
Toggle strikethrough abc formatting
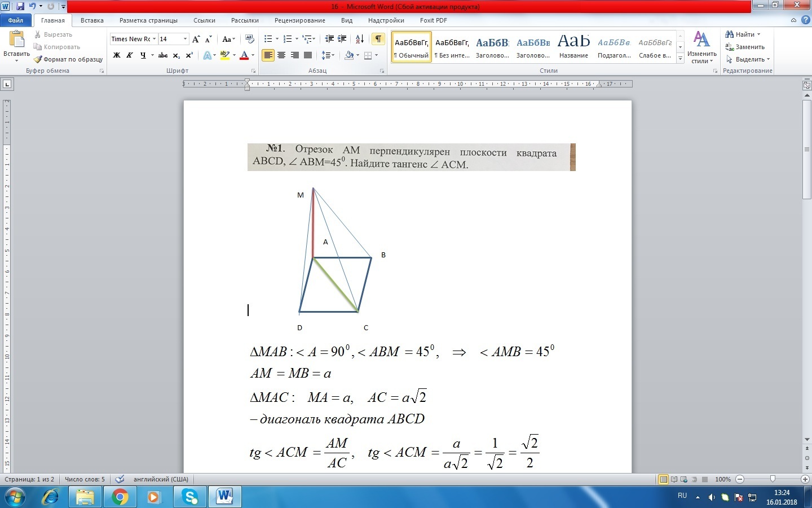tap(163, 55)
